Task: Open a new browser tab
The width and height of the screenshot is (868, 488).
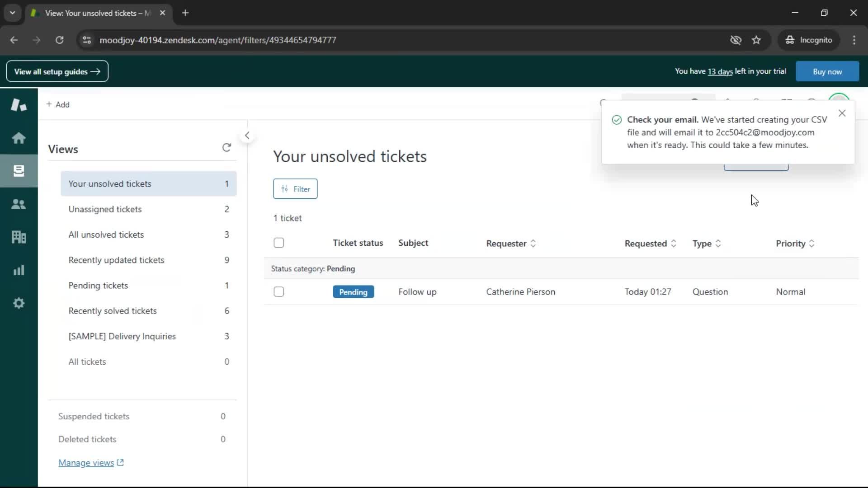Action: [185, 13]
